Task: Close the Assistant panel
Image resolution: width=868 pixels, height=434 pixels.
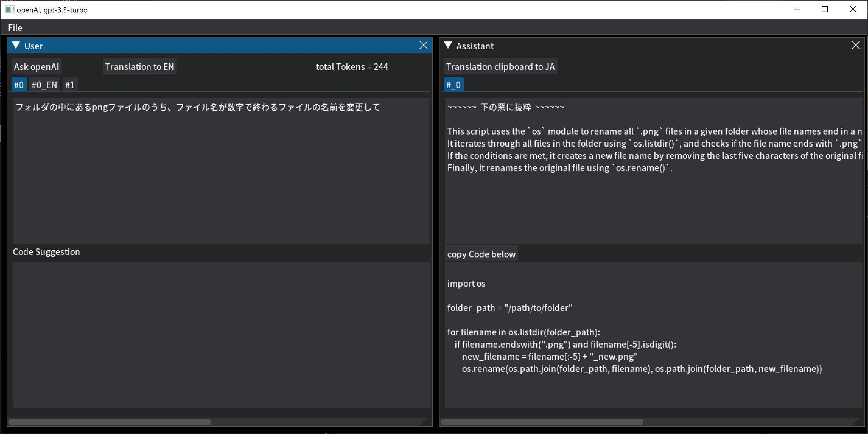Action: click(856, 45)
